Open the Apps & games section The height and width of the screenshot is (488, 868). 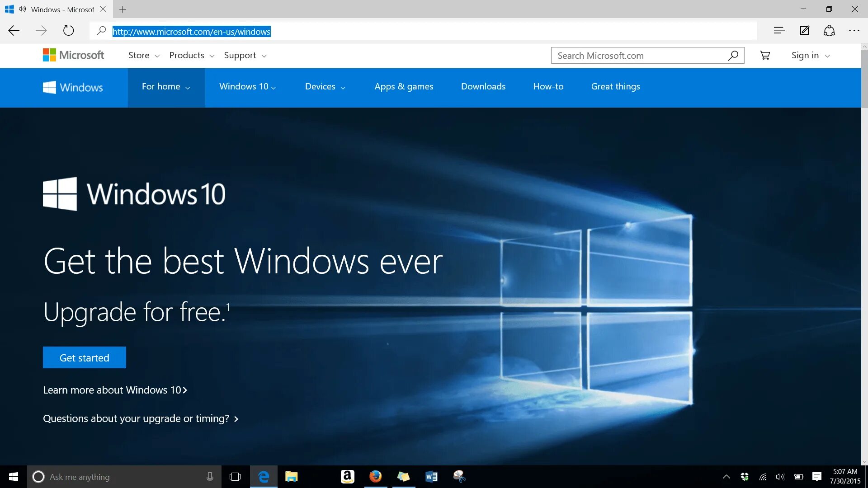404,87
